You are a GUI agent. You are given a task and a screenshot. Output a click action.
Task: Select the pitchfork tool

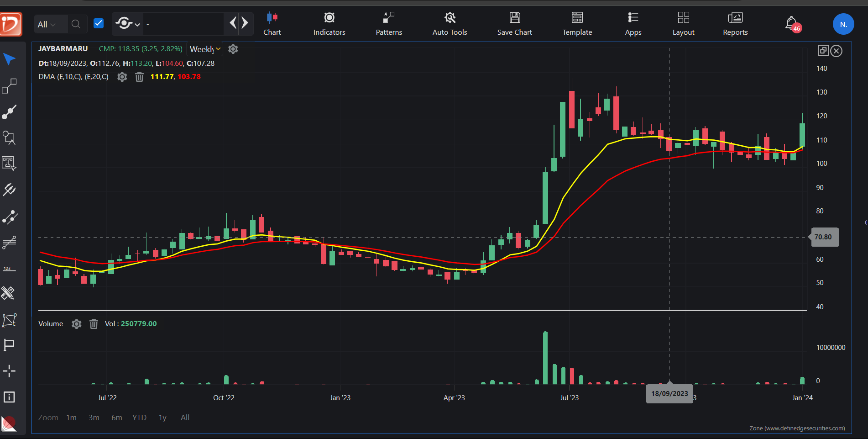tap(9, 190)
